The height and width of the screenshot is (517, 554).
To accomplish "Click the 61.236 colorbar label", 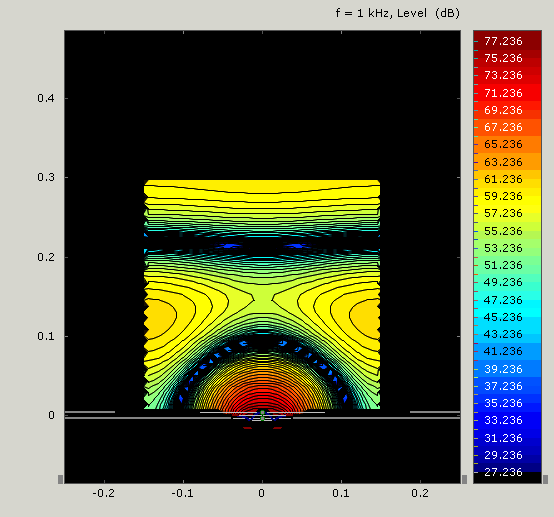I will point(503,179).
